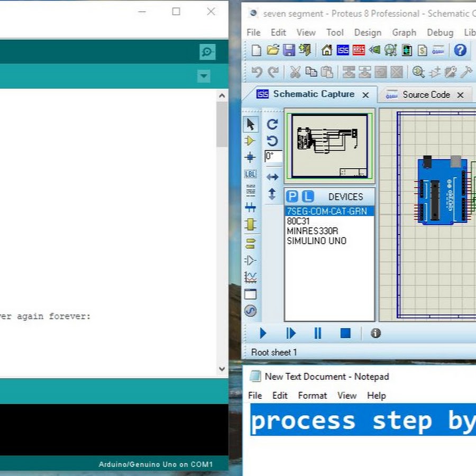The image size is (476, 476).
Task: Select the Subcircuit Mode tool
Action: (x=251, y=224)
